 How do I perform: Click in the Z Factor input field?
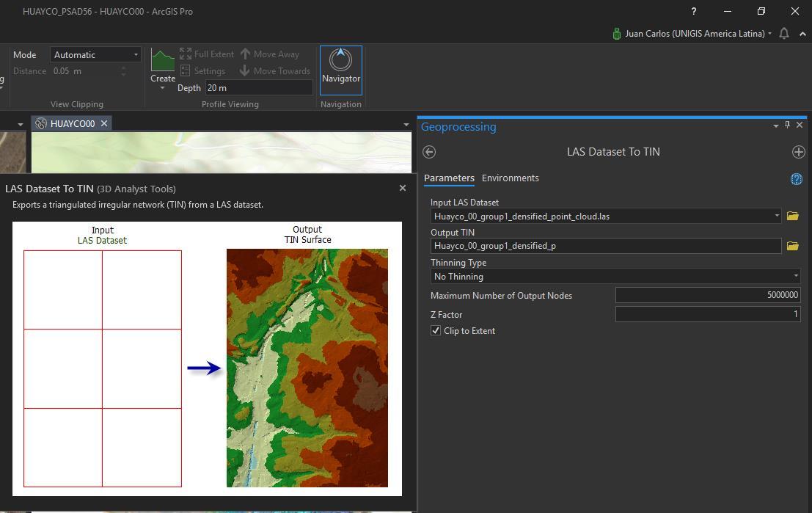pos(707,314)
